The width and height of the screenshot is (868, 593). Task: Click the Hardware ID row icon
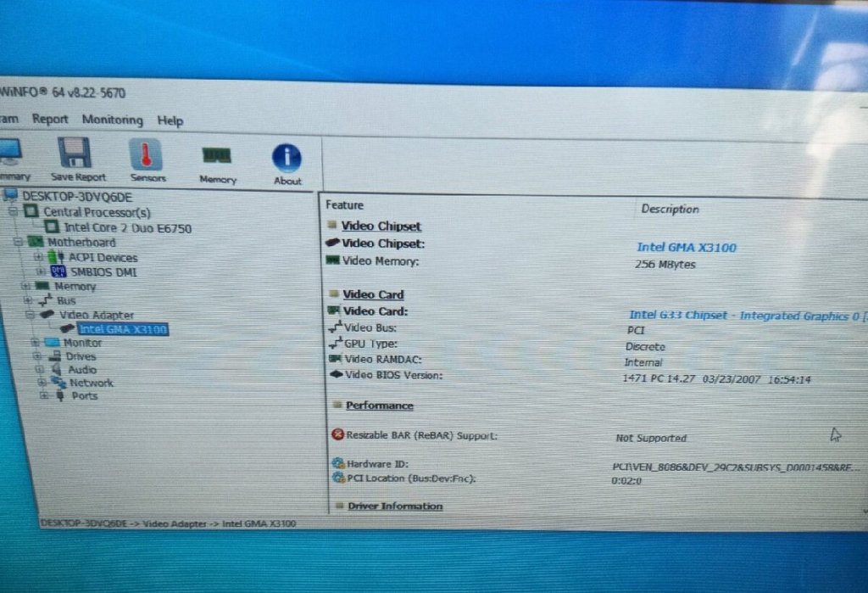(338, 462)
